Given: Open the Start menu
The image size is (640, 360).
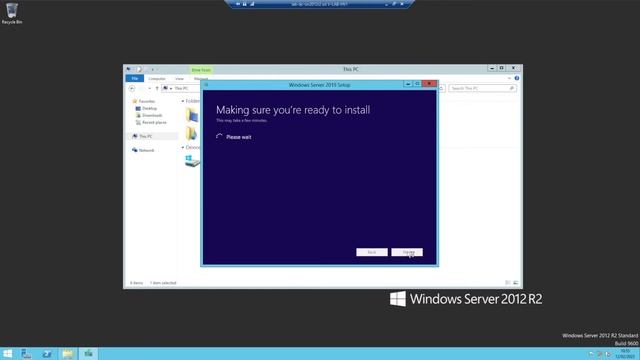Looking at the screenshot, I should point(7,353).
